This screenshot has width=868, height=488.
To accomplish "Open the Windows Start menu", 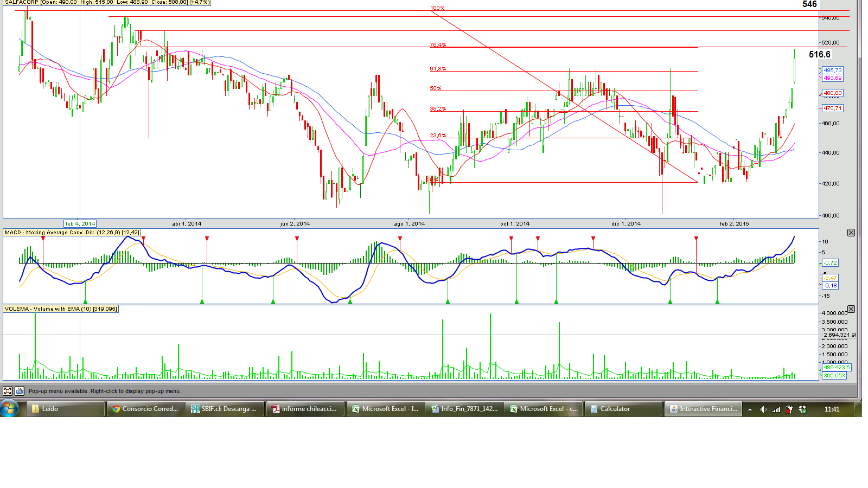I will (9, 408).
